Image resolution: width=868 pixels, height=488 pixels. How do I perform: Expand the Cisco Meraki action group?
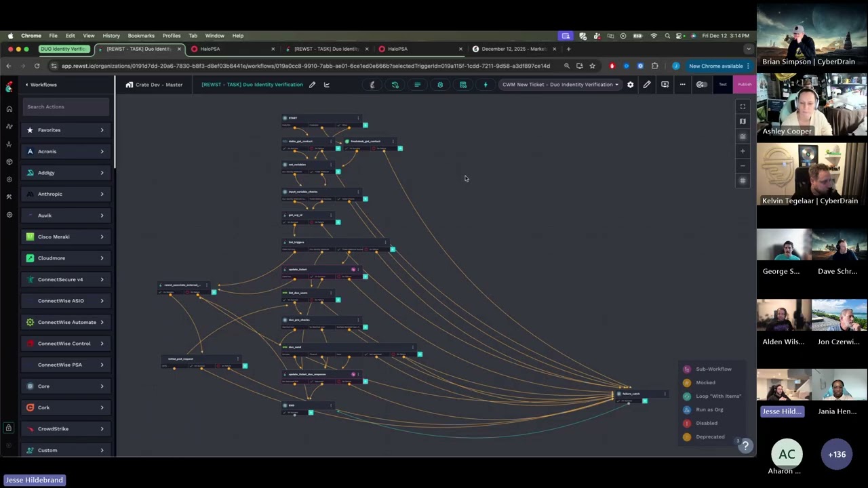(x=66, y=237)
